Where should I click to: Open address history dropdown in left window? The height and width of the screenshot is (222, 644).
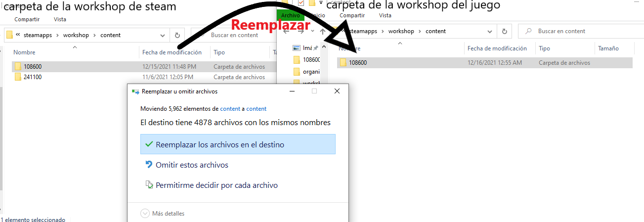click(x=163, y=35)
